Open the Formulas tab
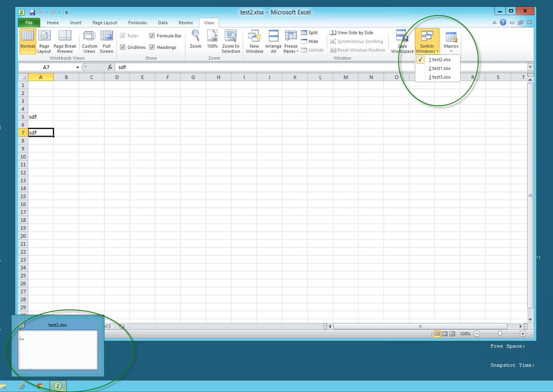The width and height of the screenshot is (553, 392). click(x=138, y=23)
